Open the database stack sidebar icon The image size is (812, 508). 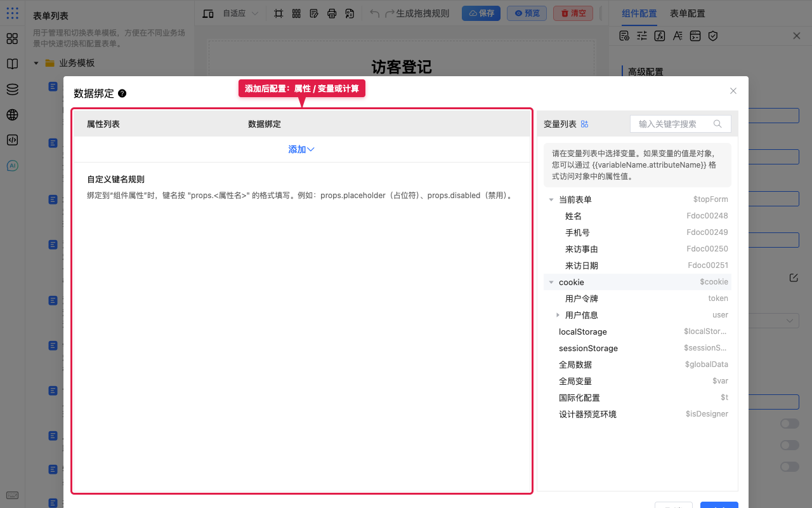coord(12,90)
